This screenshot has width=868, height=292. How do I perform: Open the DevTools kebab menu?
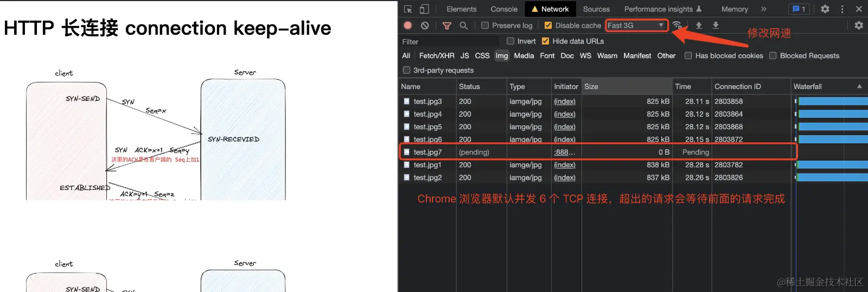tap(842, 9)
